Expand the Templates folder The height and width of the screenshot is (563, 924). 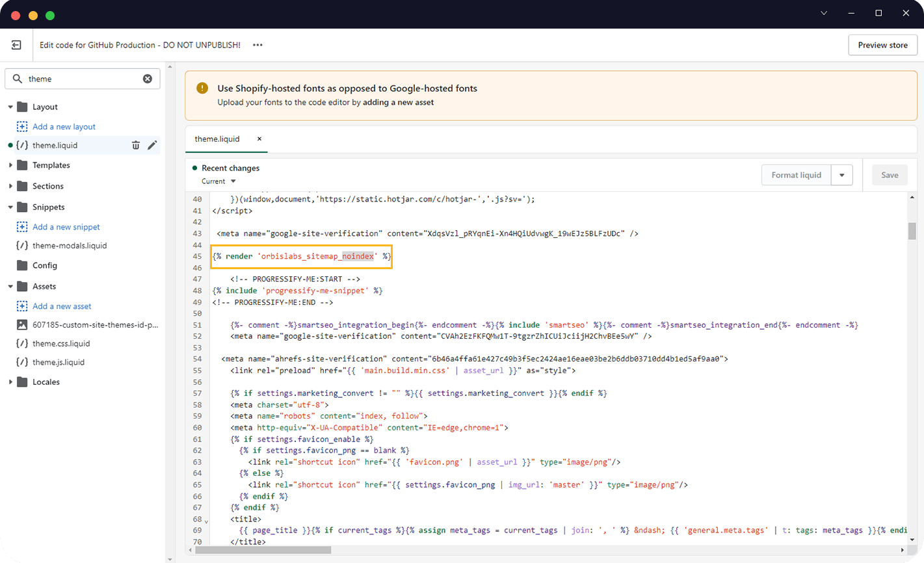click(10, 165)
